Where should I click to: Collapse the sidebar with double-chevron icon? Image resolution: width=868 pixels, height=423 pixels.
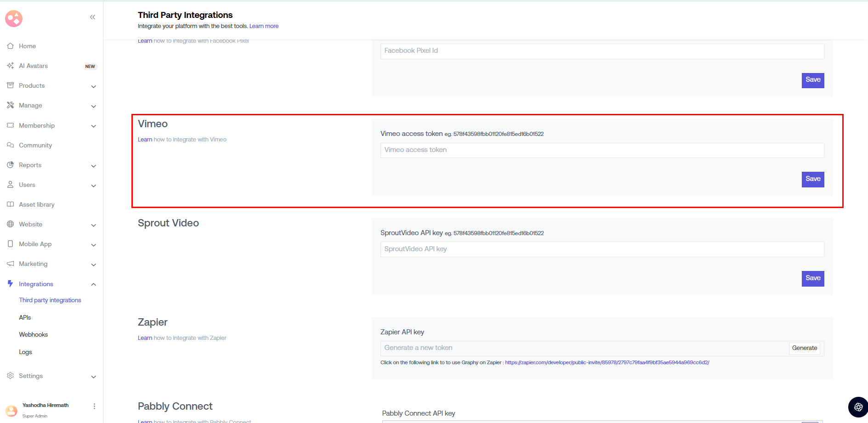(x=92, y=17)
